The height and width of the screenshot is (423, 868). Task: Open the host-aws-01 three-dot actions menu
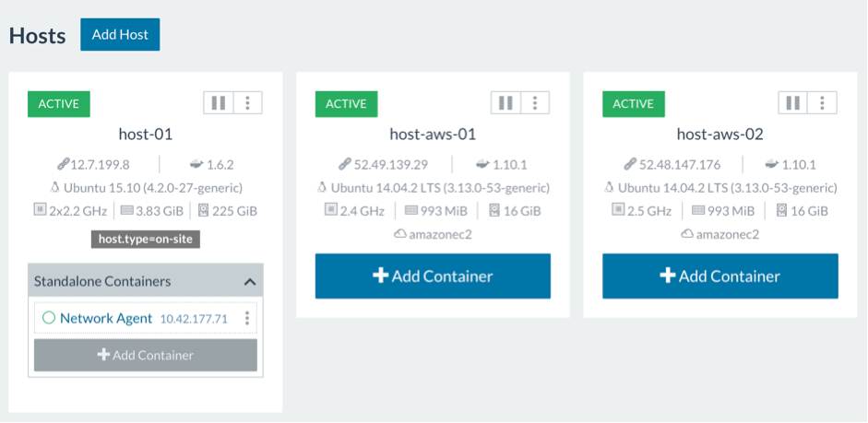535,103
